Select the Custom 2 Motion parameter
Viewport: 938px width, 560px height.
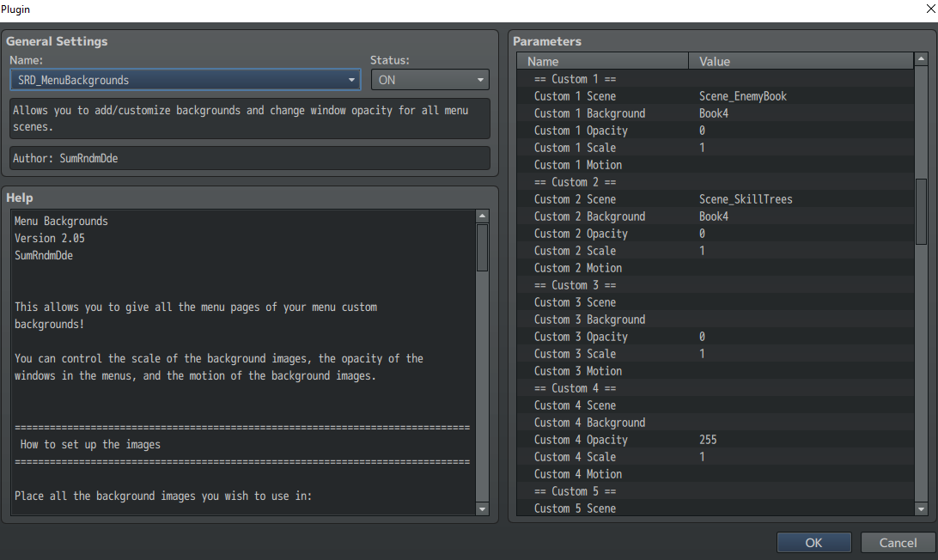coord(716,268)
